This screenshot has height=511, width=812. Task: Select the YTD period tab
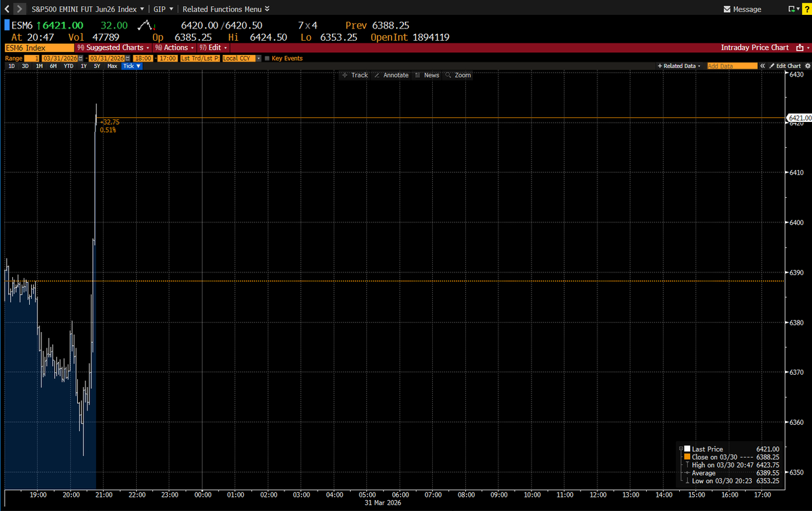[68, 66]
